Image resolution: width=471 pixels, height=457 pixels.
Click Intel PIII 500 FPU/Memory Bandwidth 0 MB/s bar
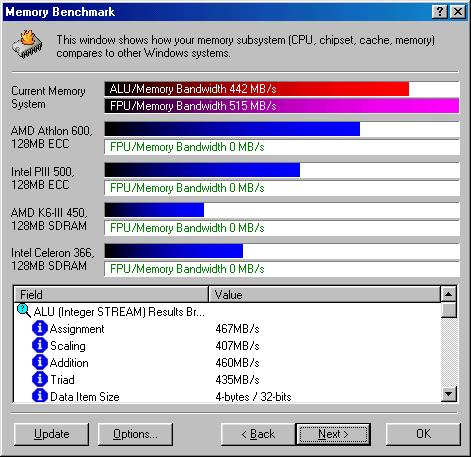(282, 188)
